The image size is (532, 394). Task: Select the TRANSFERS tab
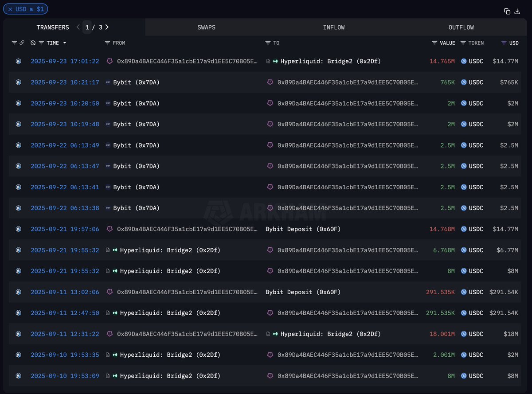[53, 27]
